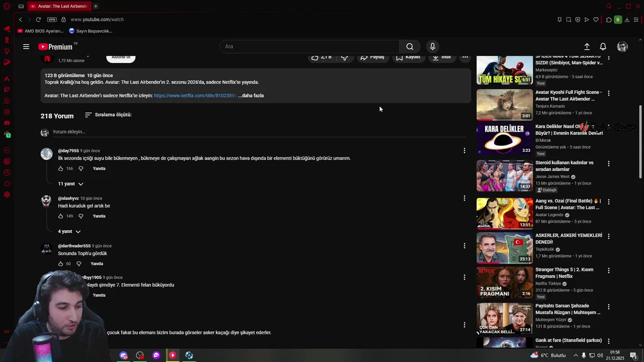The height and width of the screenshot is (362, 644).
Task: Click the YouTube search magnifier button
Action: [410, 47]
